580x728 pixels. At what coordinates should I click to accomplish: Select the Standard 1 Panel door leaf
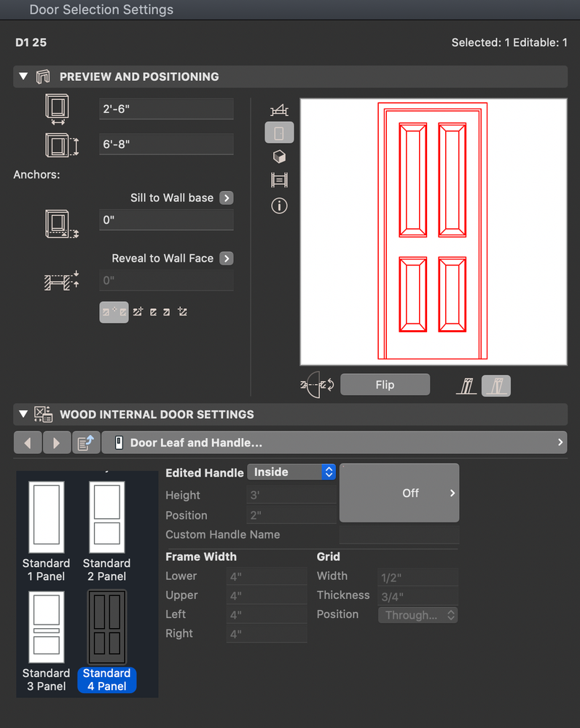point(47,531)
